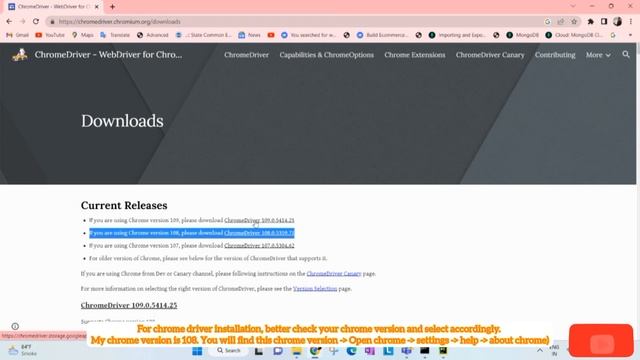Viewport: 640px width, 360px height.
Task: Close the ChromeDriver tab
Action: click(x=97, y=7)
